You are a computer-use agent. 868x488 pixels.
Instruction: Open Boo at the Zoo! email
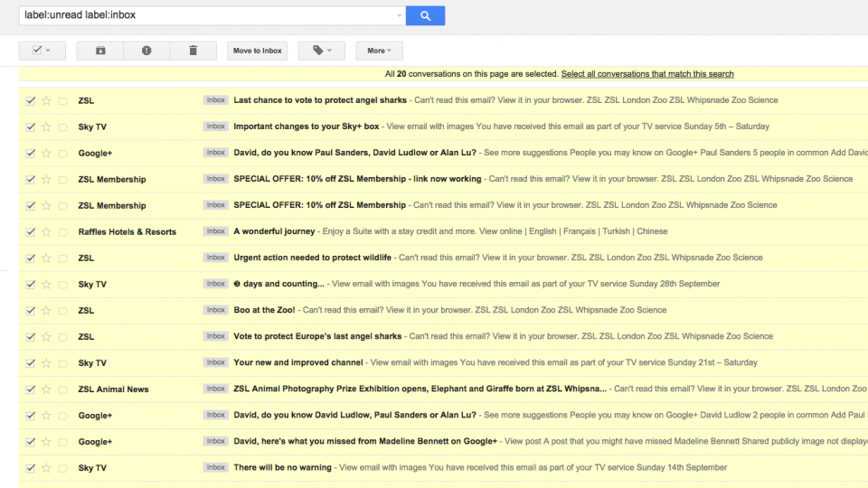point(264,310)
